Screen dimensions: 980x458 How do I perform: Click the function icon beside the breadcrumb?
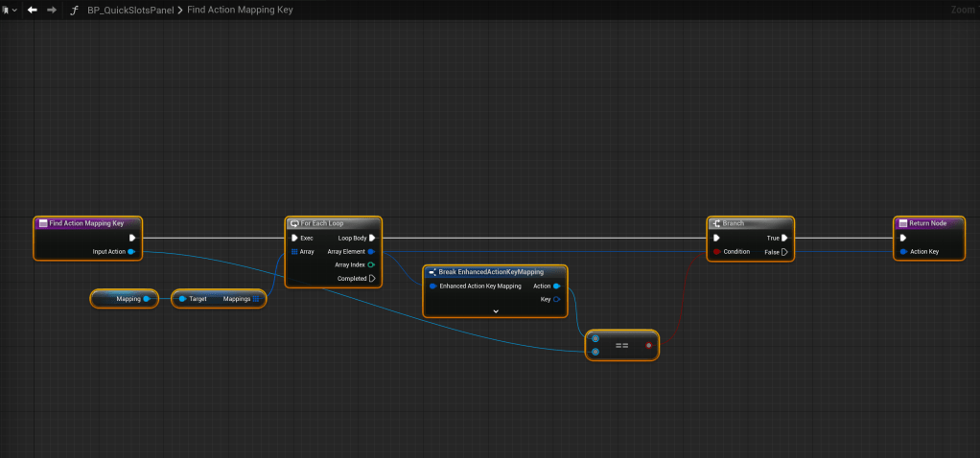[x=75, y=10]
